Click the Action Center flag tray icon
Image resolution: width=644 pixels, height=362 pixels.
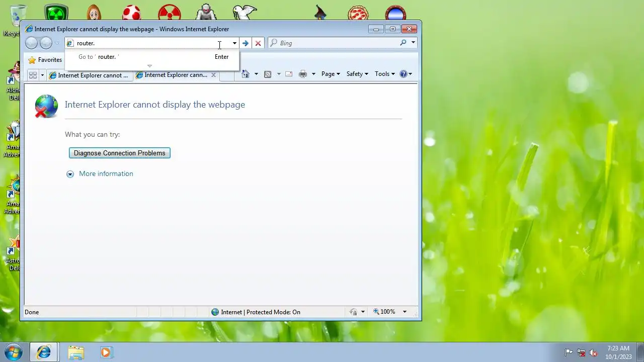coord(569,352)
